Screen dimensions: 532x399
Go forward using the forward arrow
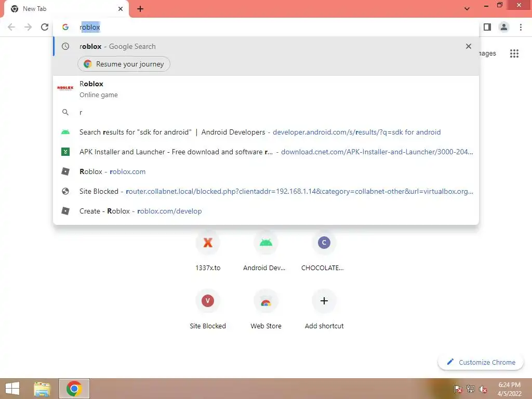28,27
